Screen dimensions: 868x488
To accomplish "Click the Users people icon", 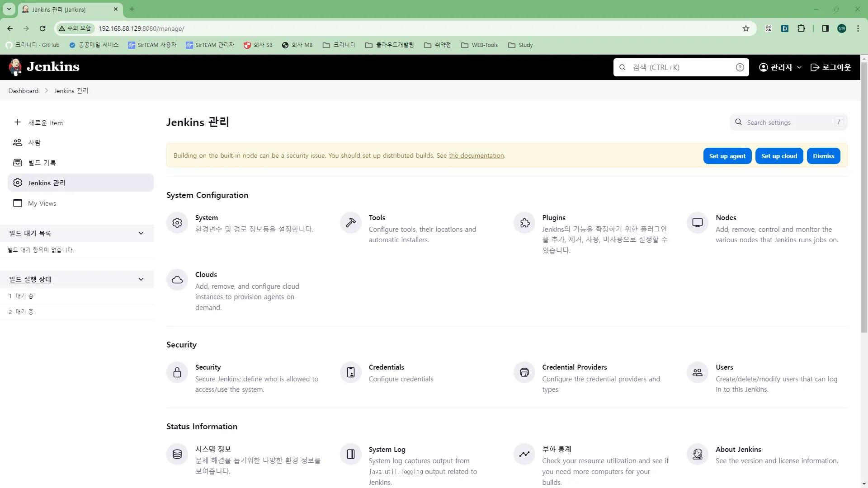I will (698, 372).
